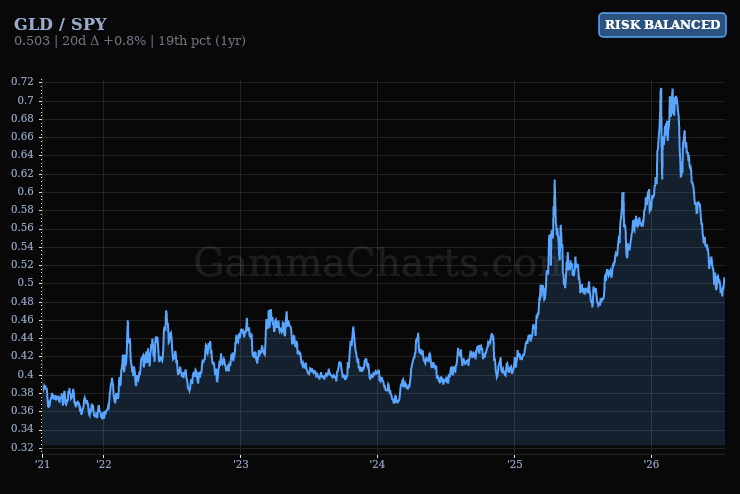
Task: Click the 0.44 y-axis label
Action: (x=23, y=337)
